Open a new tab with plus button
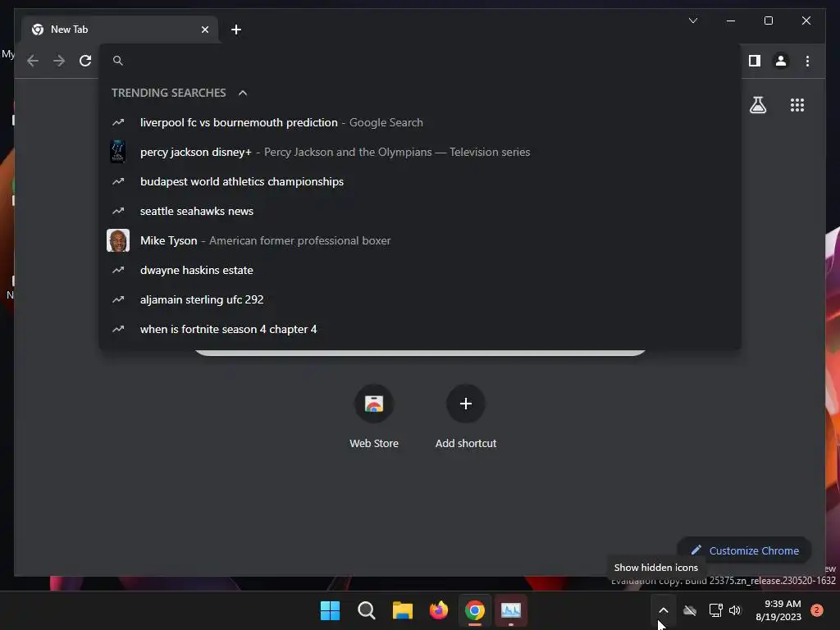Image resolution: width=840 pixels, height=630 pixels. click(236, 30)
